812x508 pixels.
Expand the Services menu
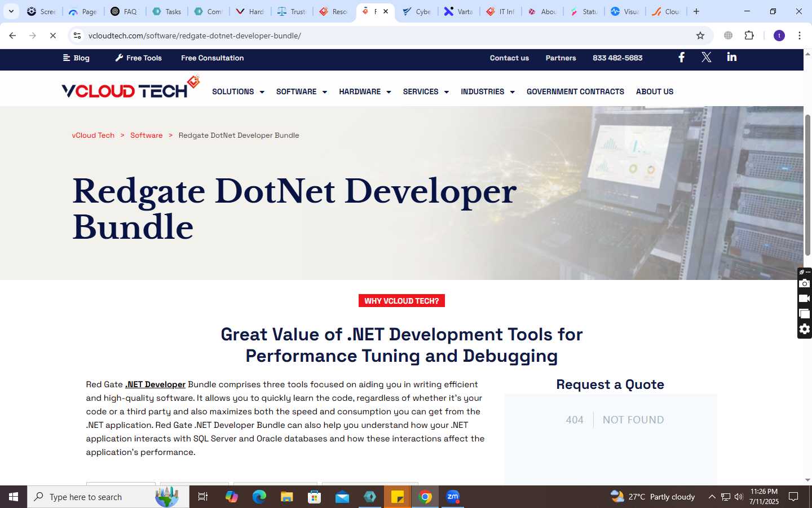pyautogui.click(x=426, y=91)
